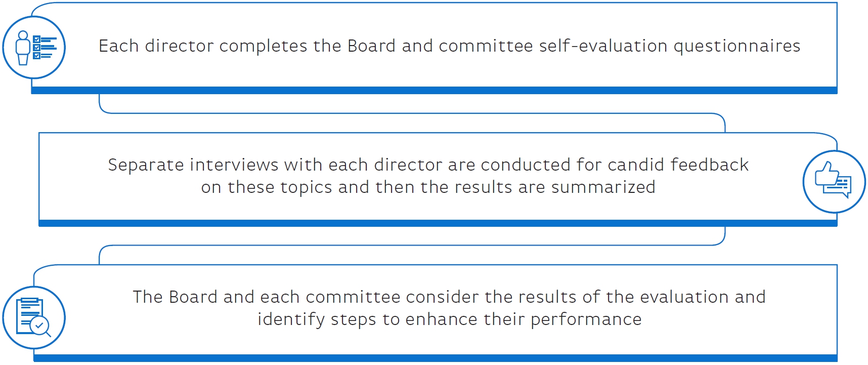Click "on these topics" summarized results line

pyautogui.click(x=428, y=187)
